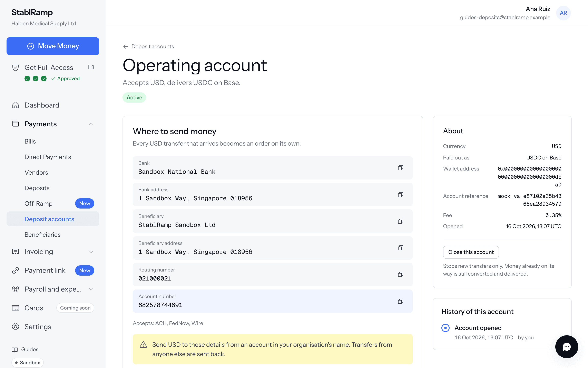Click the Payments wallet icon
The image size is (588, 368).
tap(16, 124)
